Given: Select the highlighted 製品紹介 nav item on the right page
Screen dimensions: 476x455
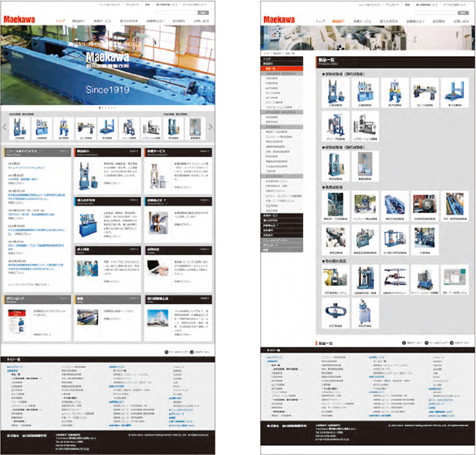Looking at the screenshot, I should 338,21.
